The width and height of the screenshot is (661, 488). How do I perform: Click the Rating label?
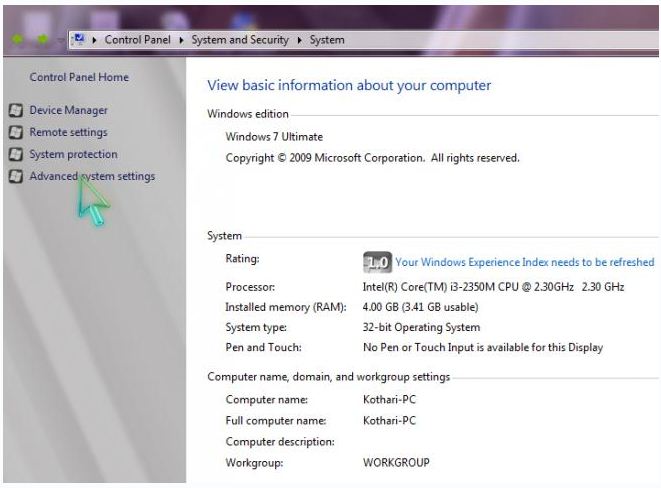tap(242, 259)
